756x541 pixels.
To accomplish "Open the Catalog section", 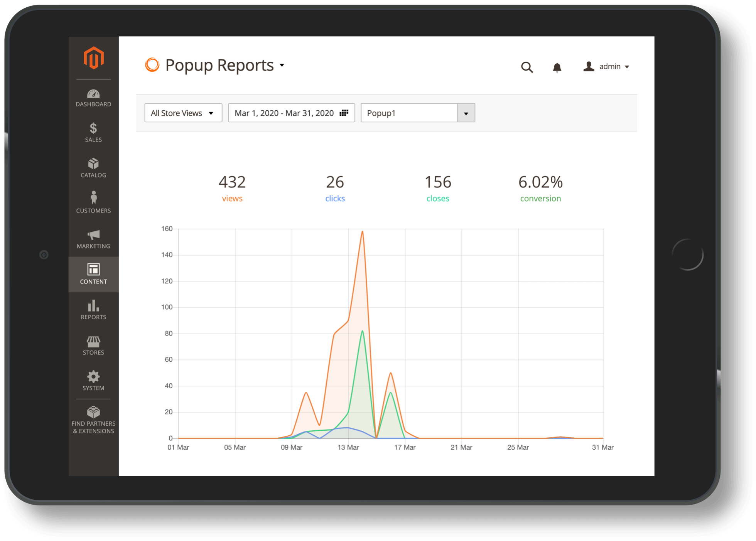I will (x=93, y=167).
